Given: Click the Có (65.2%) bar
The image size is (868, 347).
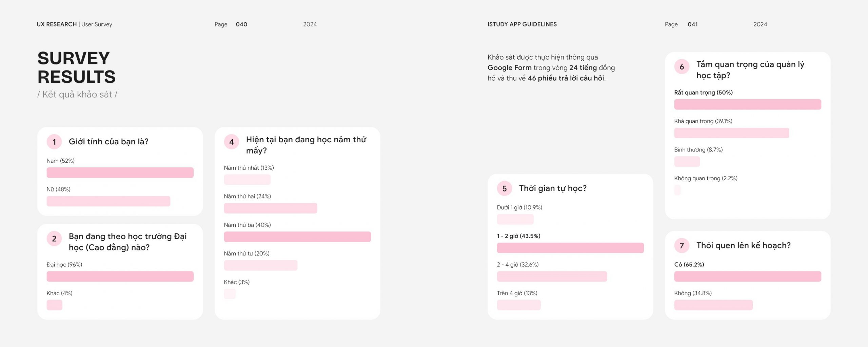Looking at the screenshot, I should pyautogui.click(x=748, y=277).
